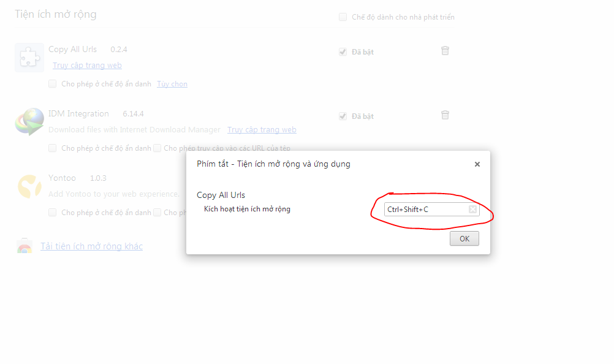Allow IDM Integration access to file URLs
Viewport: 614px width, 364px height.
[x=157, y=148]
